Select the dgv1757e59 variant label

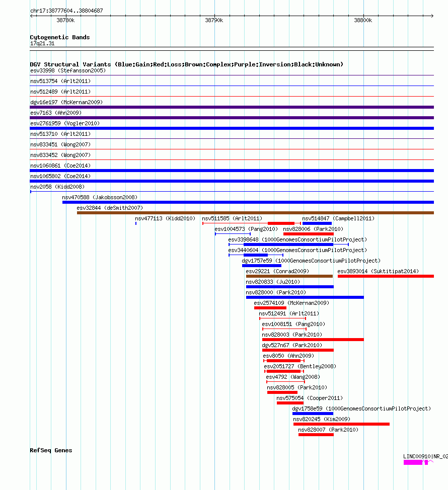coord(311,261)
